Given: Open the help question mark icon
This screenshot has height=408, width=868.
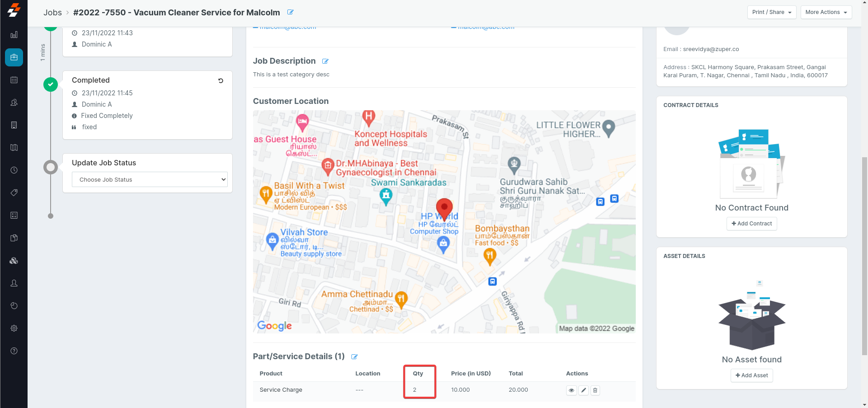Looking at the screenshot, I should point(14,351).
